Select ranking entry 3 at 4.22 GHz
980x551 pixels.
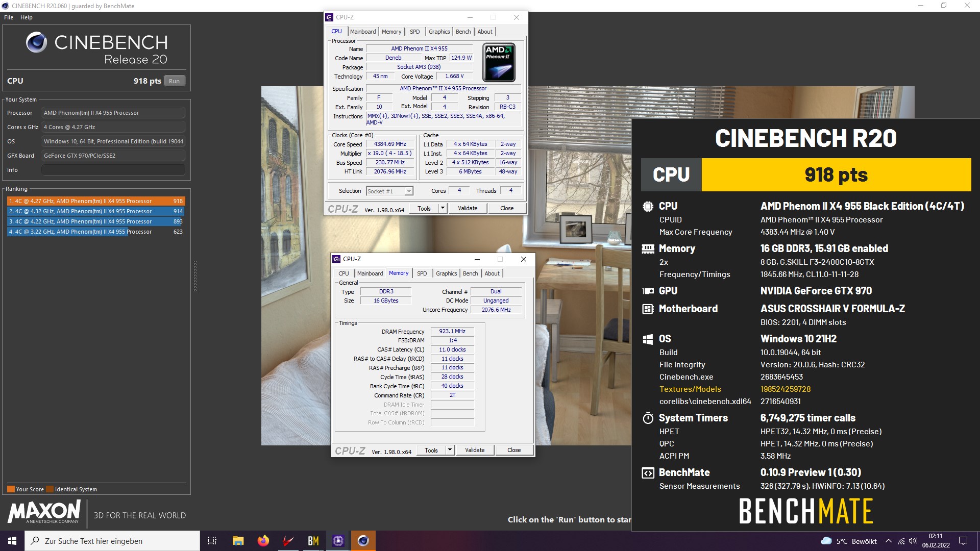(95, 221)
